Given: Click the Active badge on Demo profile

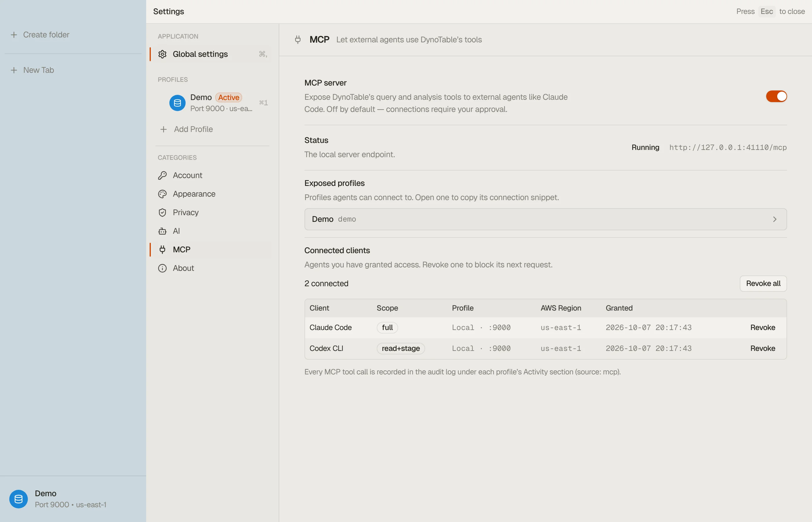Looking at the screenshot, I should (229, 98).
